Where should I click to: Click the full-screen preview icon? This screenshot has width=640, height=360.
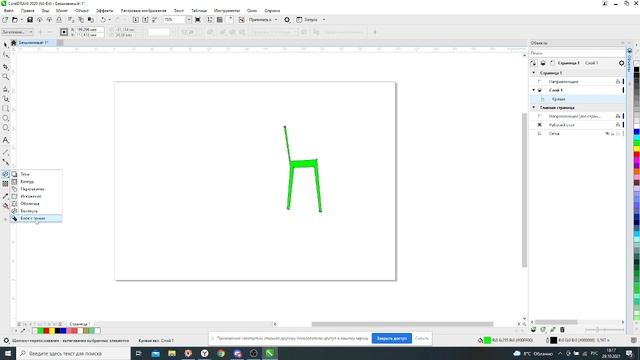click(198, 20)
